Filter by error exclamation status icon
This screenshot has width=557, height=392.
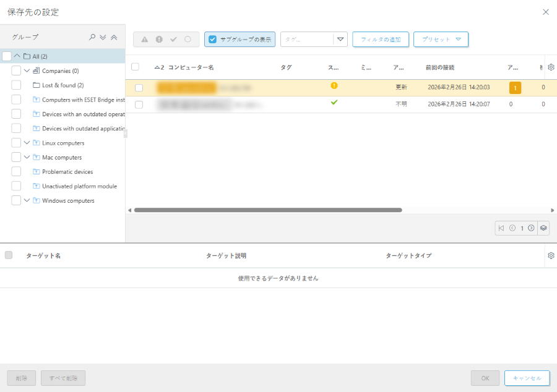coord(159,40)
